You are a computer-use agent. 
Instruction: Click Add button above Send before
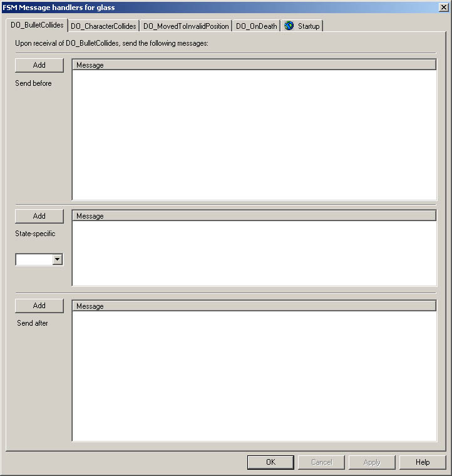(x=39, y=65)
